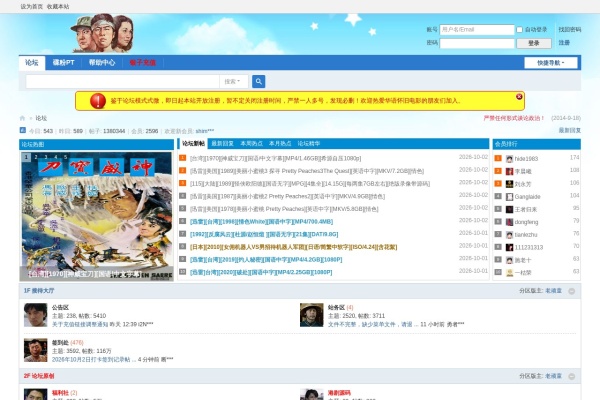Switch to the 论坛新帖 tab
The width and height of the screenshot is (600, 400).
[x=193, y=144]
